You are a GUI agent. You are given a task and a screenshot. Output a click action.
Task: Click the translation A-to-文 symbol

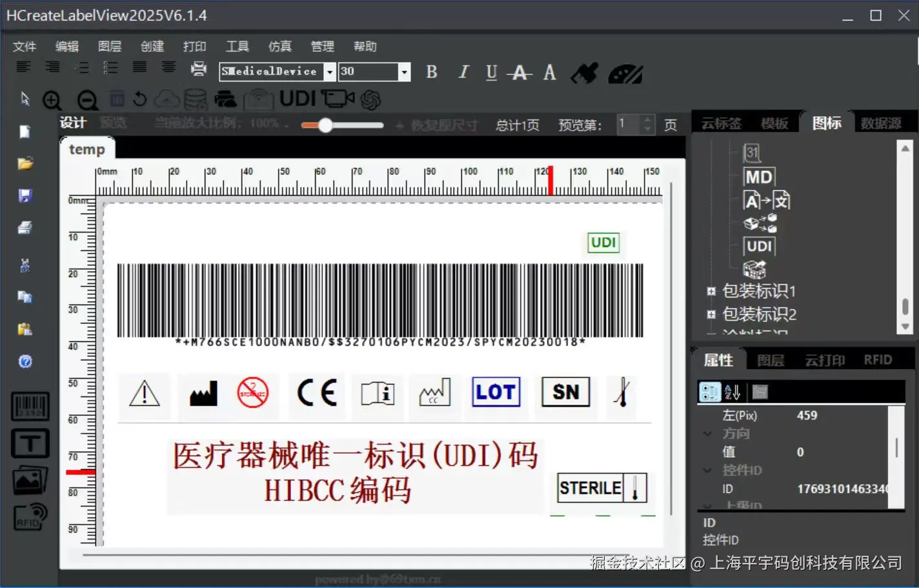(767, 200)
